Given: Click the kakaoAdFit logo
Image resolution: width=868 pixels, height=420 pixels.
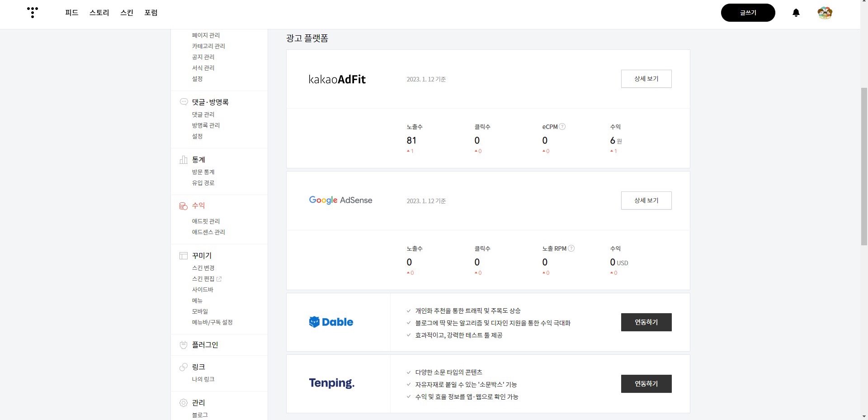Looking at the screenshot, I should [337, 79].
